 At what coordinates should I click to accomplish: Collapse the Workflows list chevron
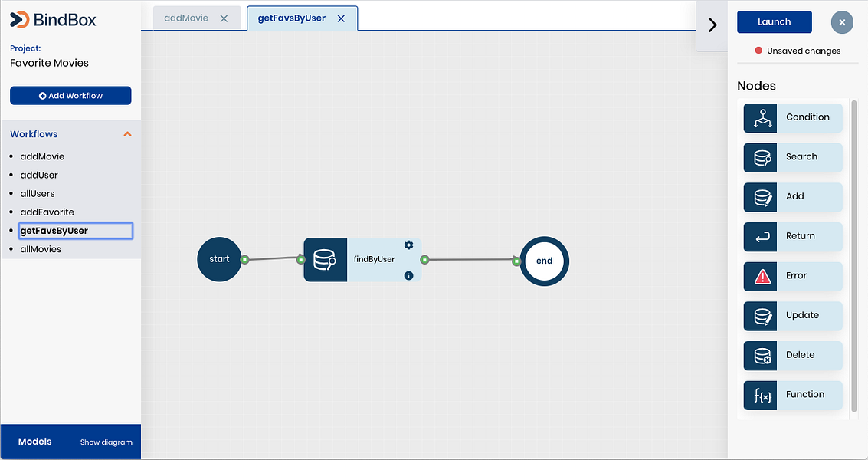[x=127, y=134]
